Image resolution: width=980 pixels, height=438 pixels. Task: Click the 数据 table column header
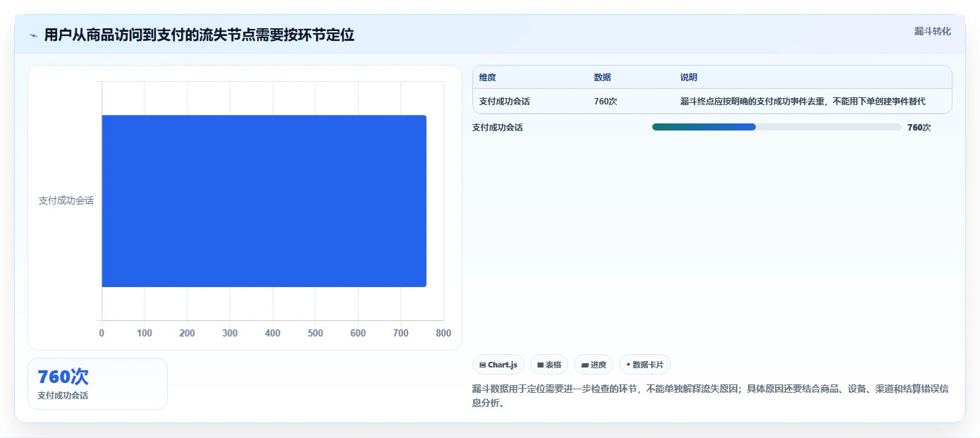pyautogui.click(x=603, y=78)
